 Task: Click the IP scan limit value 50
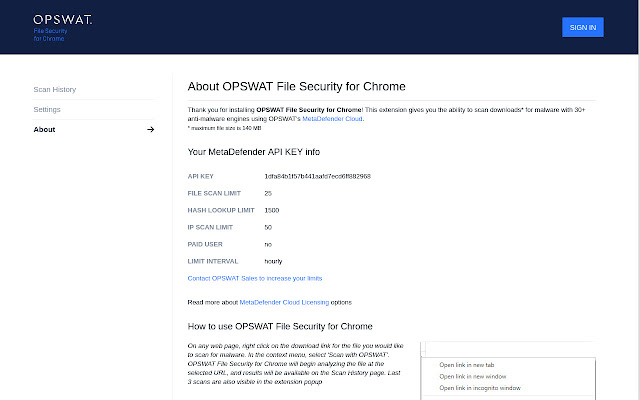coord(268,227)
